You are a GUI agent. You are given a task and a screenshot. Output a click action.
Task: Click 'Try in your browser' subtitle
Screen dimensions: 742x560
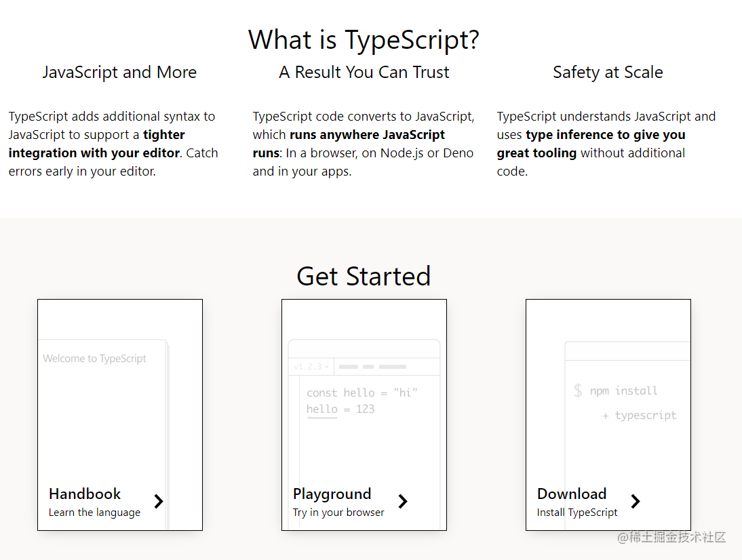(x=338, y=513)
